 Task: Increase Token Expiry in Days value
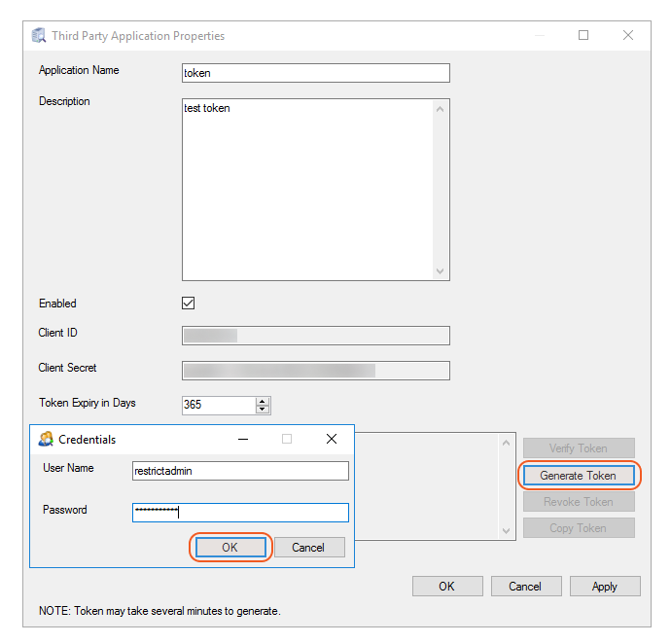click(263, 400)
